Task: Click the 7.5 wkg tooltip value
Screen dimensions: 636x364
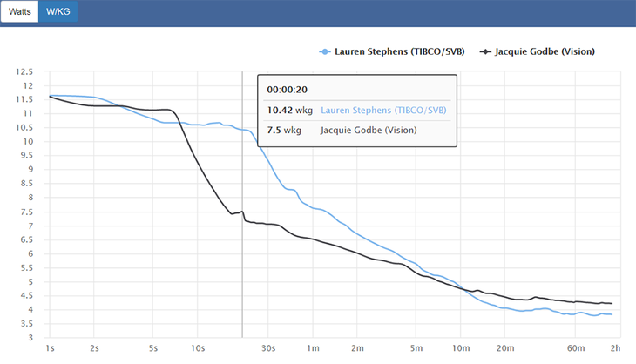Action: pos(284,130)
